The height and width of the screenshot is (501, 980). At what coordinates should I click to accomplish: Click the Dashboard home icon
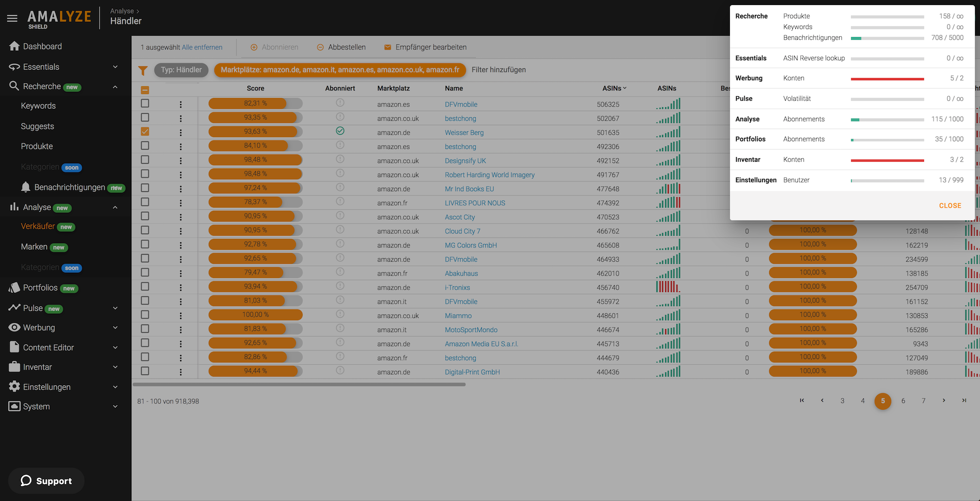(14, 46)
